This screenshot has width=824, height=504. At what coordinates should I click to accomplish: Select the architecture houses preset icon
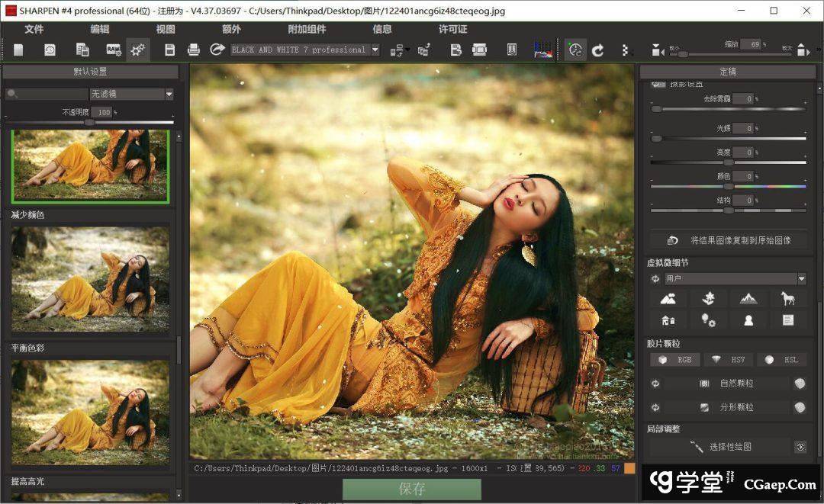(668, 320)
